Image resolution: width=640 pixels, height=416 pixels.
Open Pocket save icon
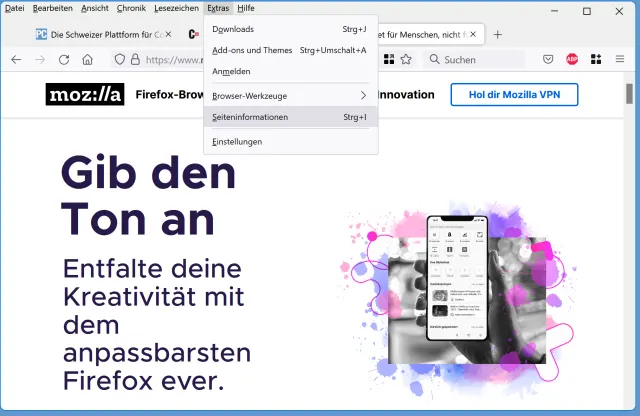[548, 60]
